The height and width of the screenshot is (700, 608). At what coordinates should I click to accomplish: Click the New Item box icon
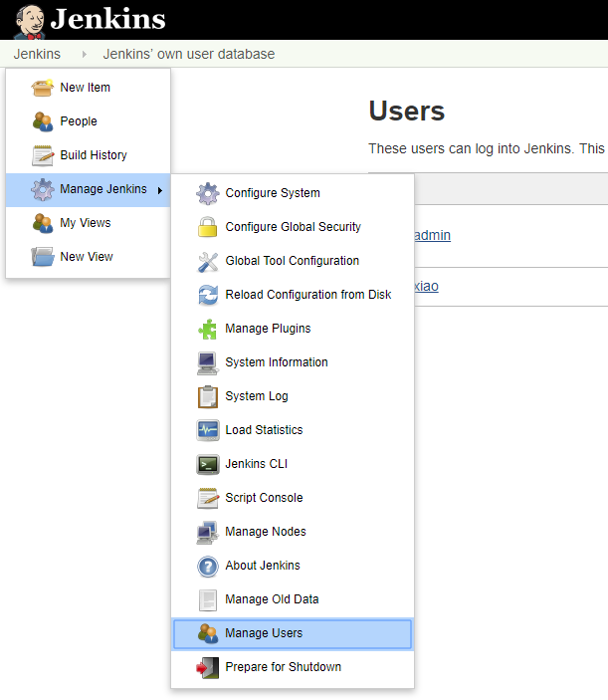43,88
